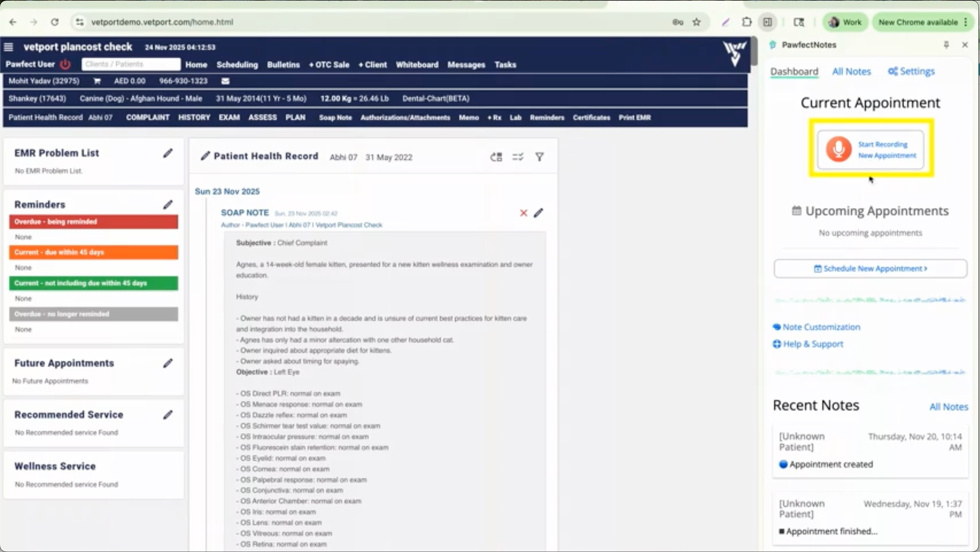Open the shopping cart icon beside Mohit Yadav
The image size is (980, 552).
97,81
